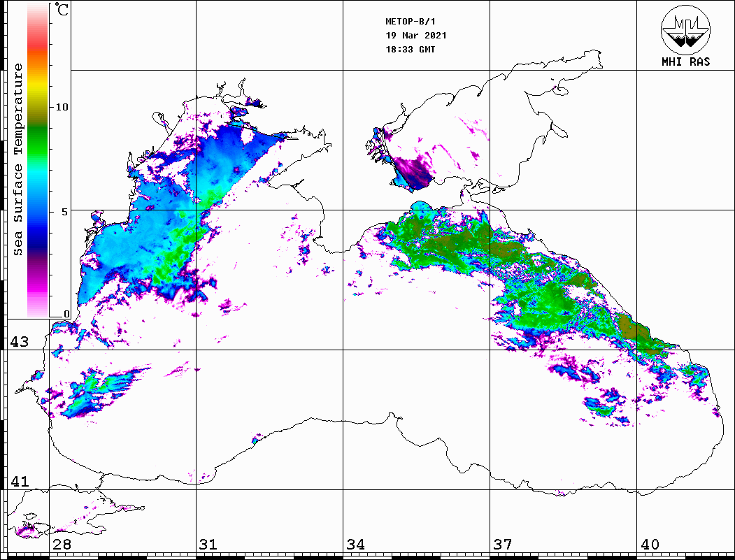
Task: Click the 0 mark on temperature scale
Action: pyautogui.click(x=66, y=314)
